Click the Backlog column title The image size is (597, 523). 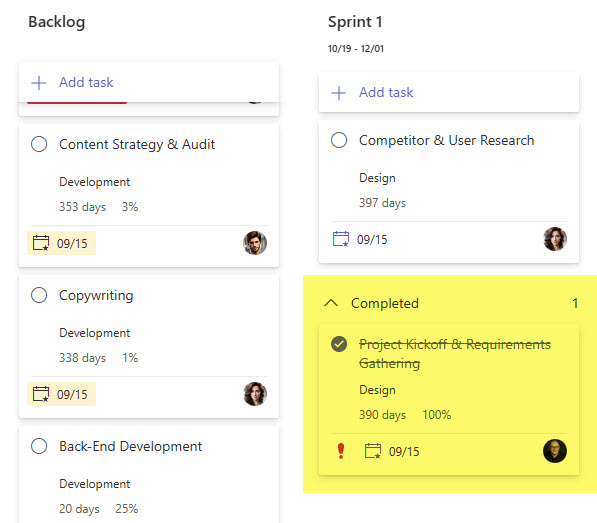click(x=57, y=22)
